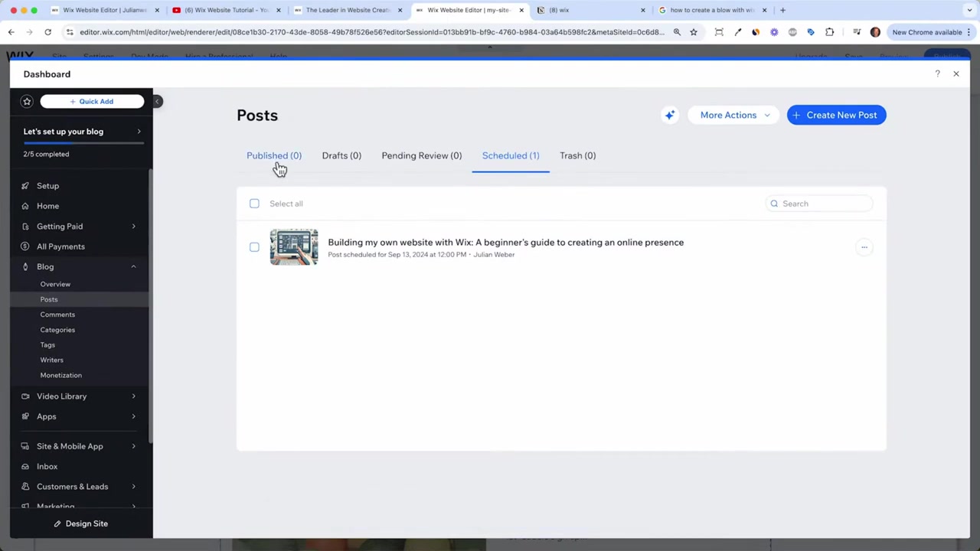Open blog Monetization in sidebar

click(x=60, y=375)
